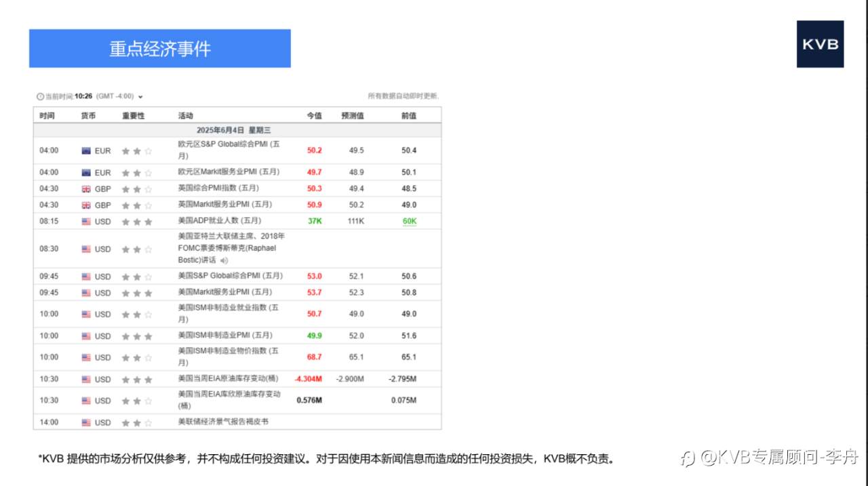
Task: Click importance stars for 美国ISM非制造业就业指数
Action: point(137,315)
